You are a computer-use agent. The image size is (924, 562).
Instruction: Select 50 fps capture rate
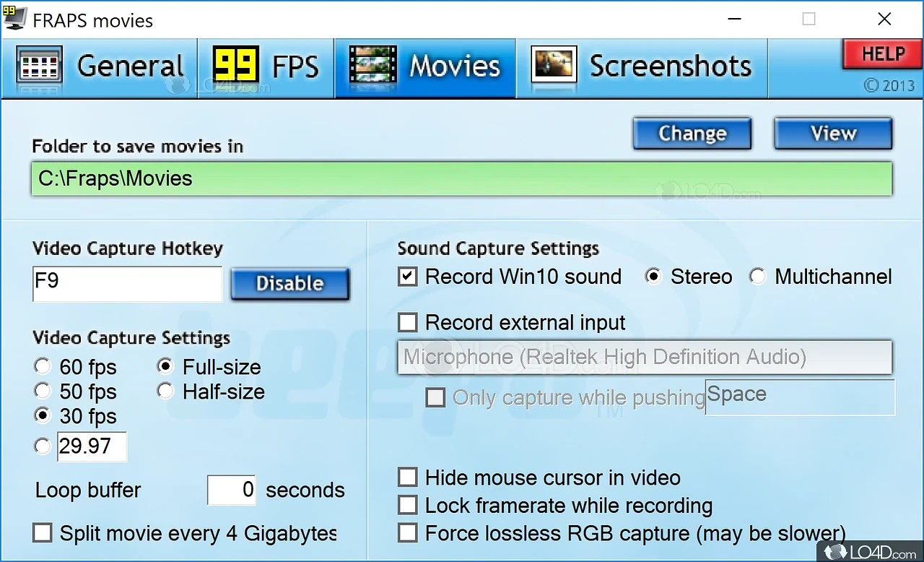tap(75, 392)
